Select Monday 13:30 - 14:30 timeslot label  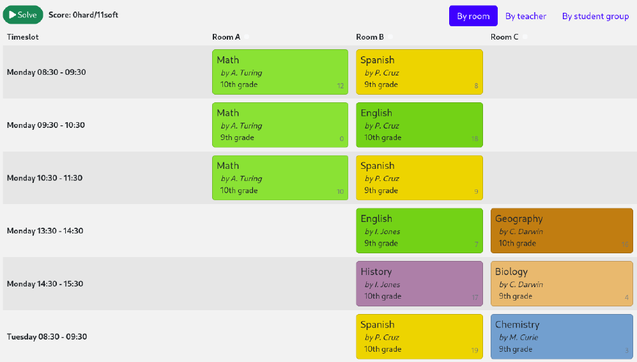(45, 230)
